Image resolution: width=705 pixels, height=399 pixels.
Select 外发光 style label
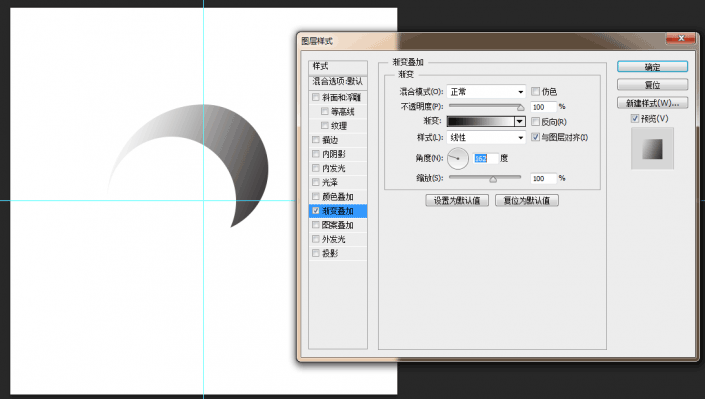(x=334, y=239)
